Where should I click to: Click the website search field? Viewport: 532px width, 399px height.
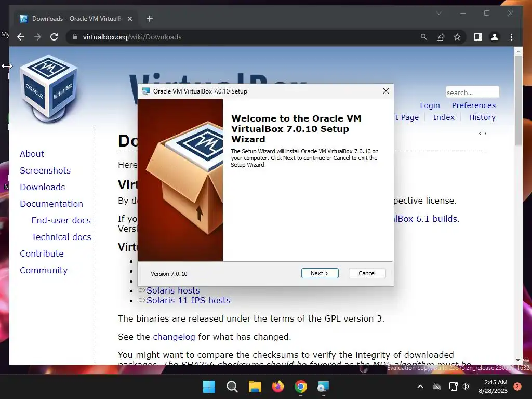tap(472, 92)
